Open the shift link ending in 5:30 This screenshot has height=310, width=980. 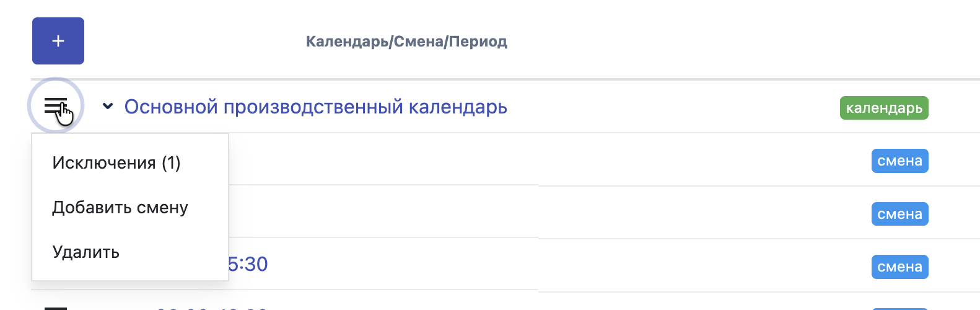(248, 264)
